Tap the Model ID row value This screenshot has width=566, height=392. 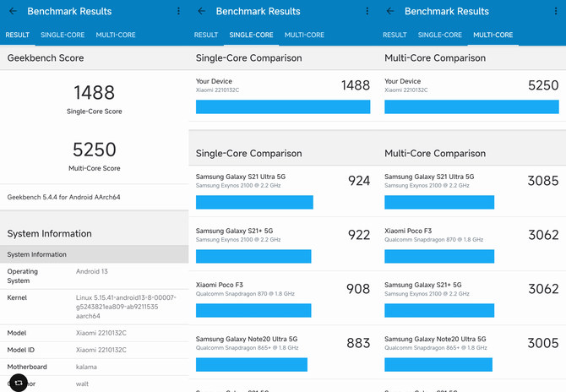(101, 350)
